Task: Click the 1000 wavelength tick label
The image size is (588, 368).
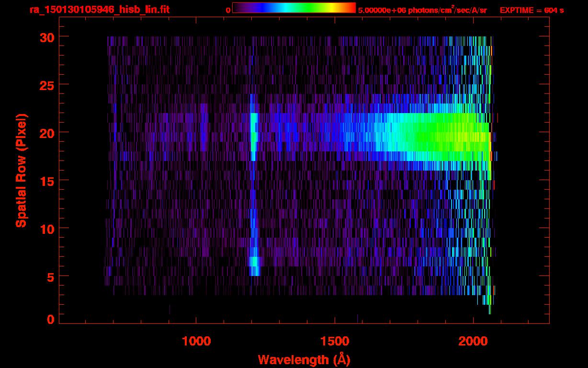Action: pos(196,341)
